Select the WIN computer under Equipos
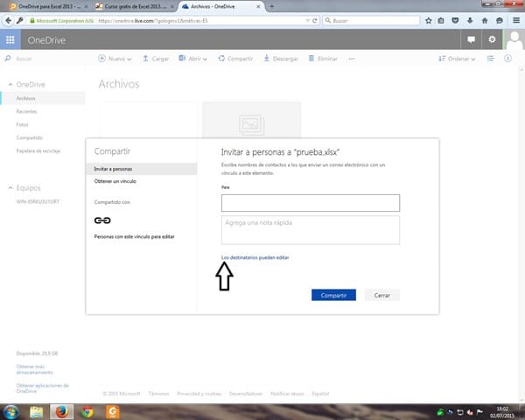Screen dimensions: 525x420 (38, 201)
